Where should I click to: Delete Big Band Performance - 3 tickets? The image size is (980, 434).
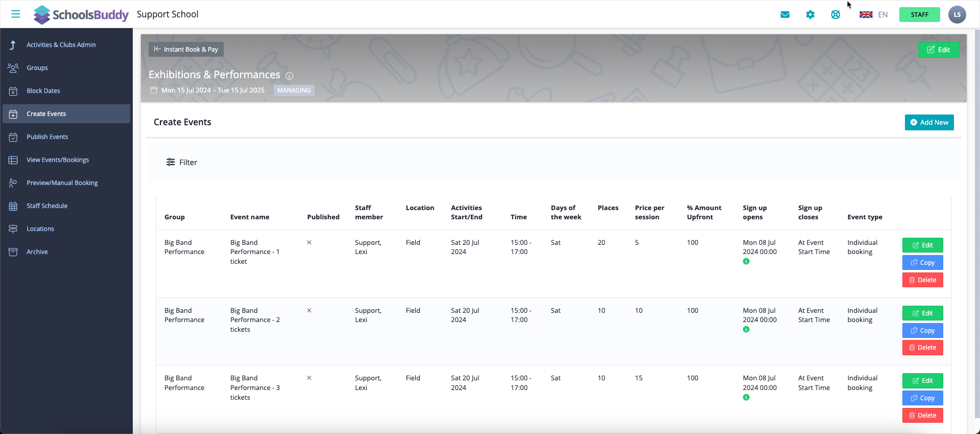click(x=922, y=415)
